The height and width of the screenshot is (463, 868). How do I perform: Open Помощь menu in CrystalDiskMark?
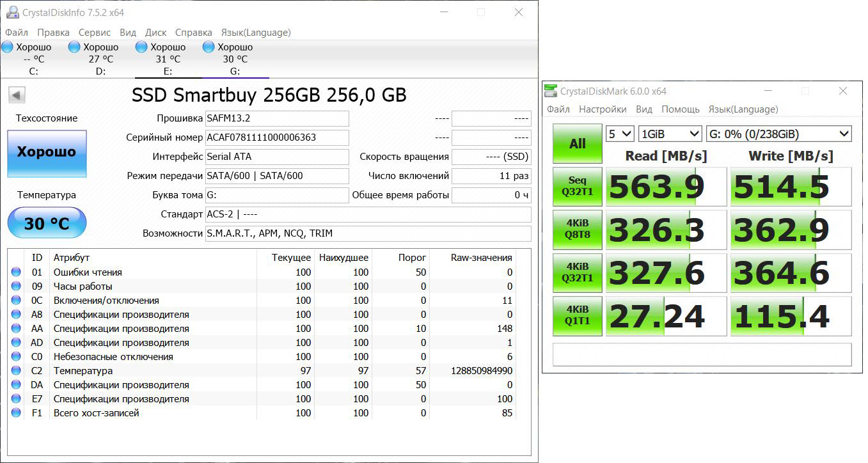tap(681, 109)
